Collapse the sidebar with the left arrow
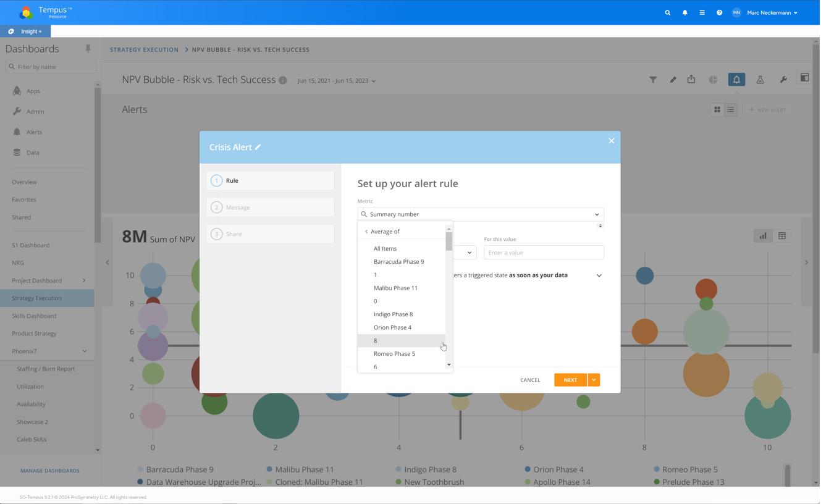Viewport: 821px width, 504px height. 107,262
